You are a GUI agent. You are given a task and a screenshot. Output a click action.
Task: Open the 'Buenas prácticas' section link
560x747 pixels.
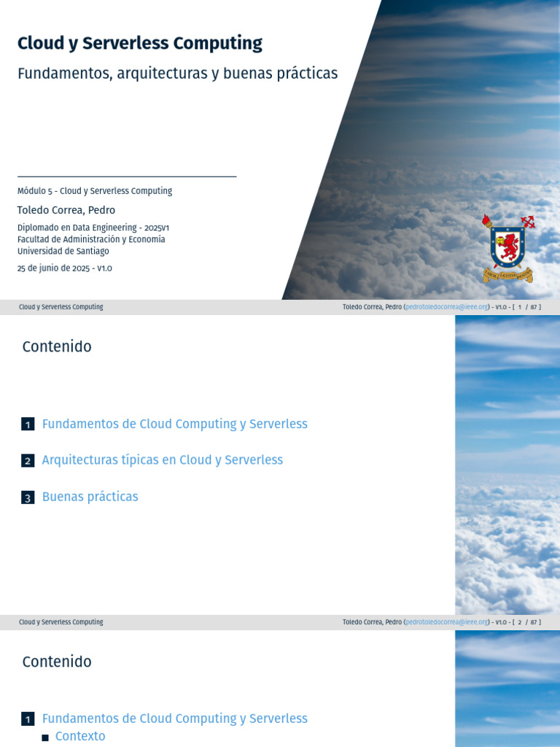tap(90, 496)
